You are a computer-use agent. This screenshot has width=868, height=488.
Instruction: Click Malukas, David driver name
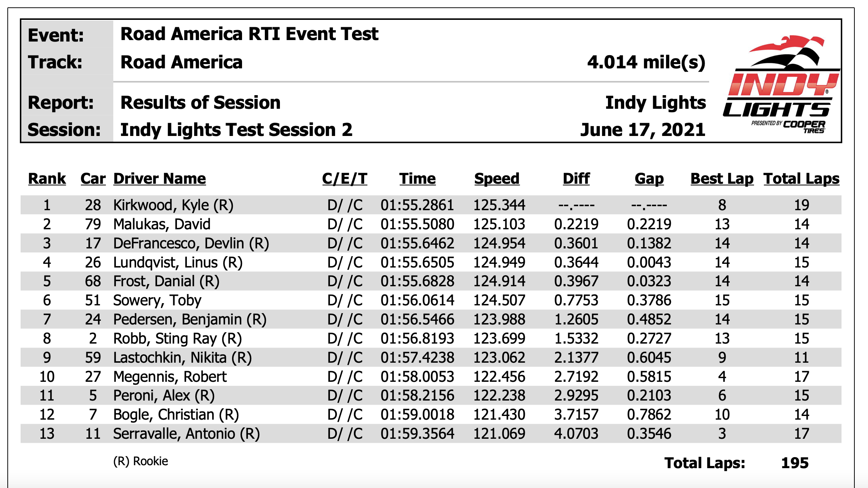[x=162, y=224]
